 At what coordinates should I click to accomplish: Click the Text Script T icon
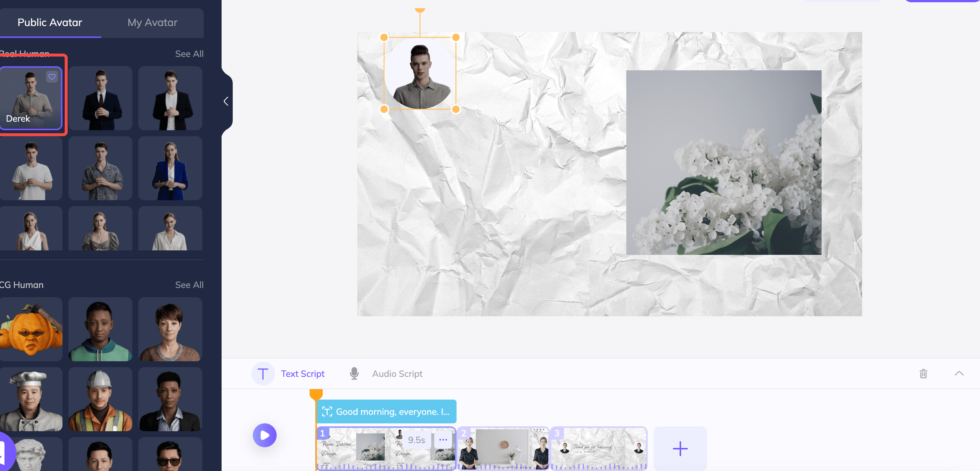(263, 374)
